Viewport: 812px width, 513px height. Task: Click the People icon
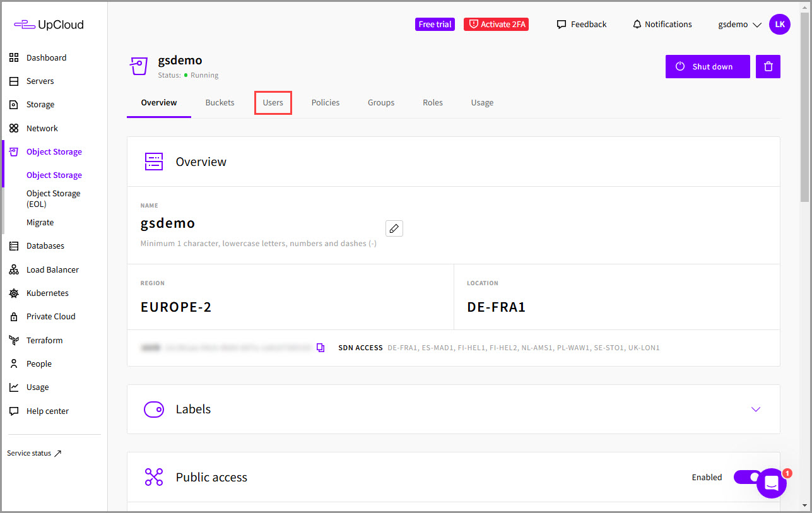[14, 364]
